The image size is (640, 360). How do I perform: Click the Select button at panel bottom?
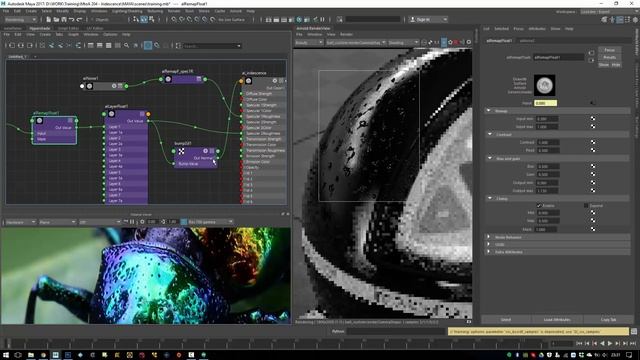(506, 320)
